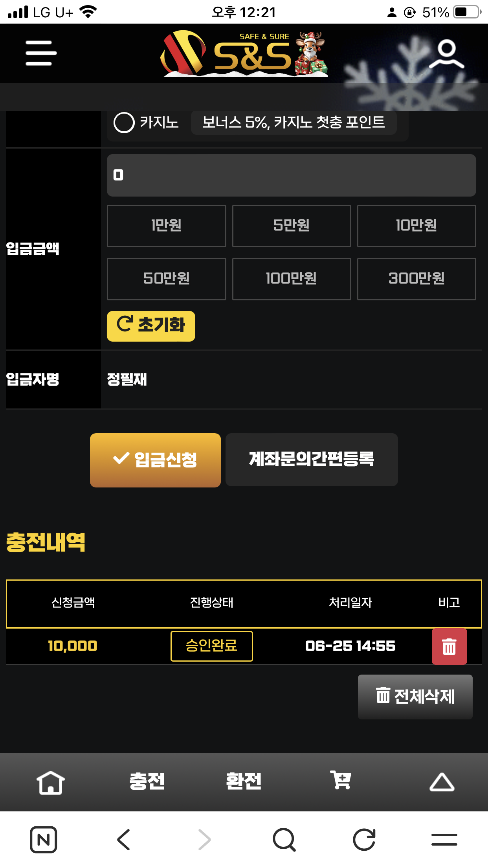Jump to top with triangle icon

tap(442, 782)
